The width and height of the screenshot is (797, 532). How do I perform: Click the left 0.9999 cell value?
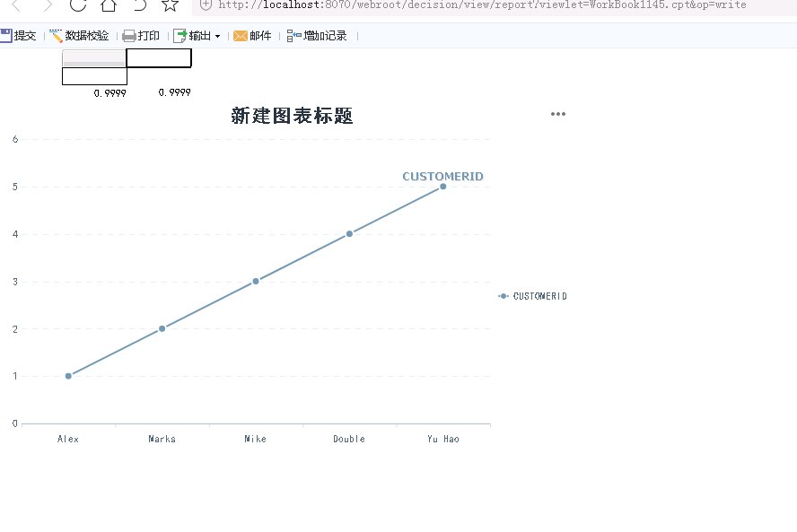click(109, 93)
